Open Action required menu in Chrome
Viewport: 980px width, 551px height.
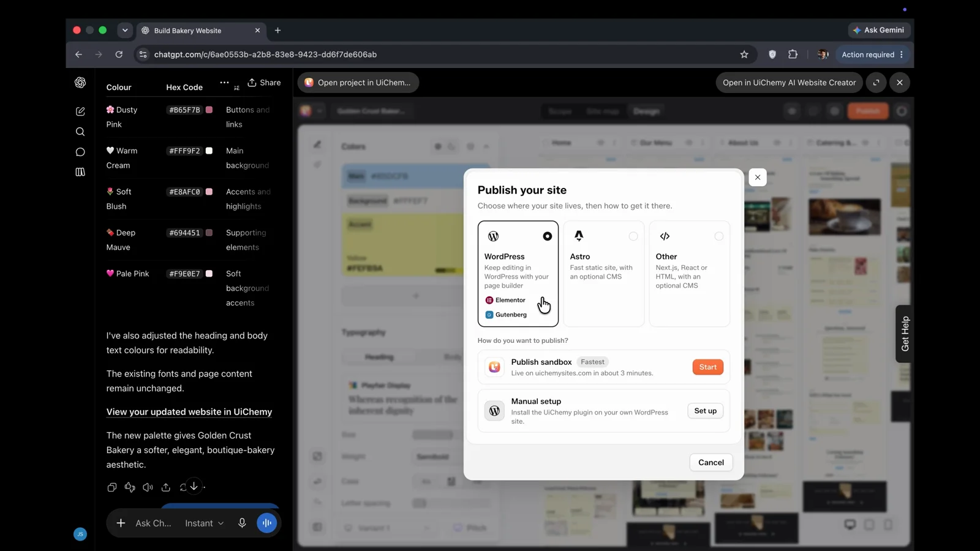click(872, 54)
